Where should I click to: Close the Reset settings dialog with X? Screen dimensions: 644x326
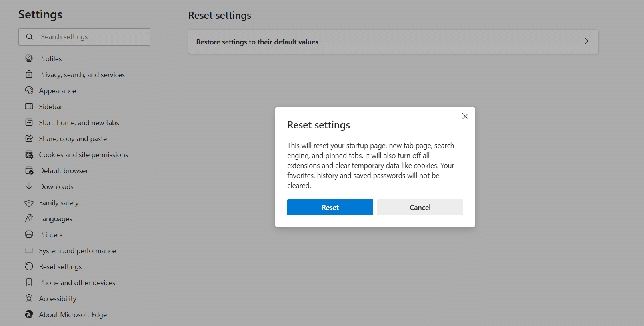tap(465, 116)
